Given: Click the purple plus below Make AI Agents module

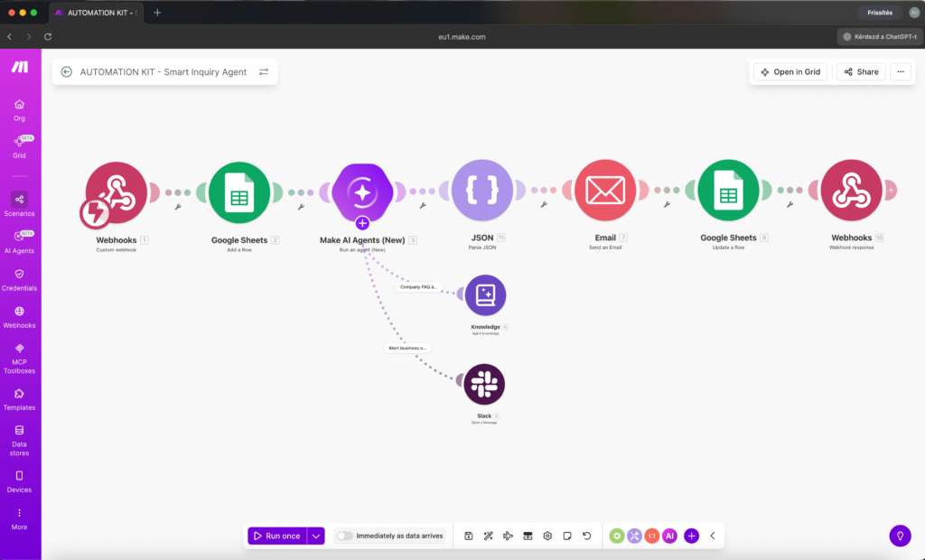Looking at the screenshot, I should point(362,222).
